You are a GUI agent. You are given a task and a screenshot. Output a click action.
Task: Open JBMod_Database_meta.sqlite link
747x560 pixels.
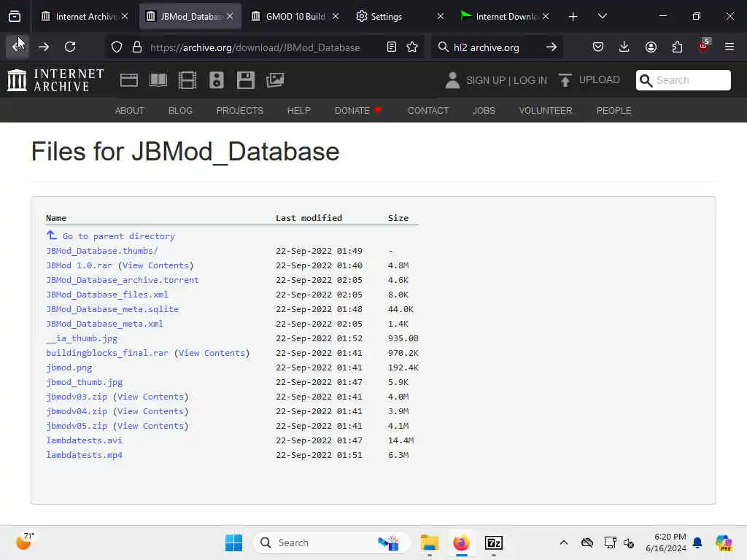pos(112,309)
